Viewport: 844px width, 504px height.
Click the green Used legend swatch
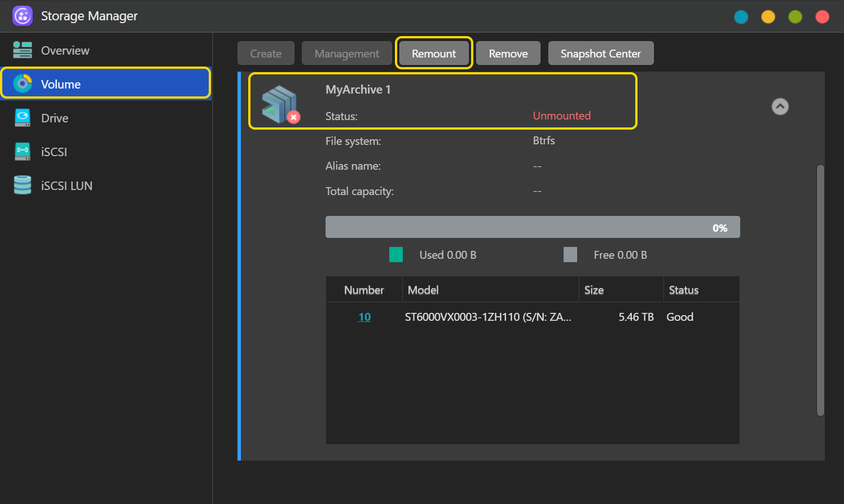point(396,255)
